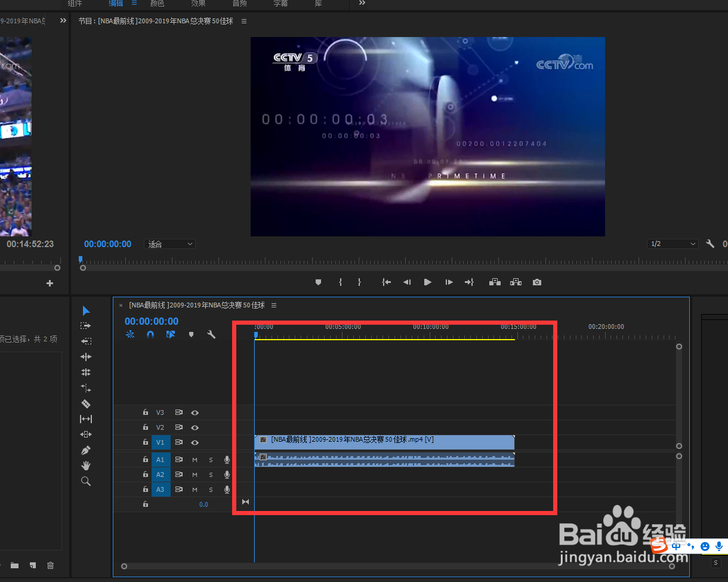This screenshot has height=582, width=728.
Task: Mark Out point in Program monitor
Action: (x=359, y=282)
